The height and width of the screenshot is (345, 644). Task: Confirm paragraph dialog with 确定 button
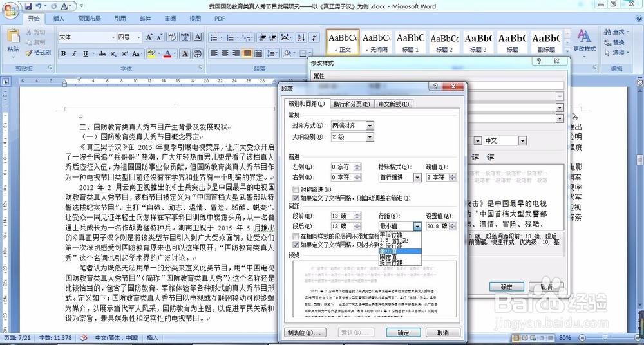403,333
